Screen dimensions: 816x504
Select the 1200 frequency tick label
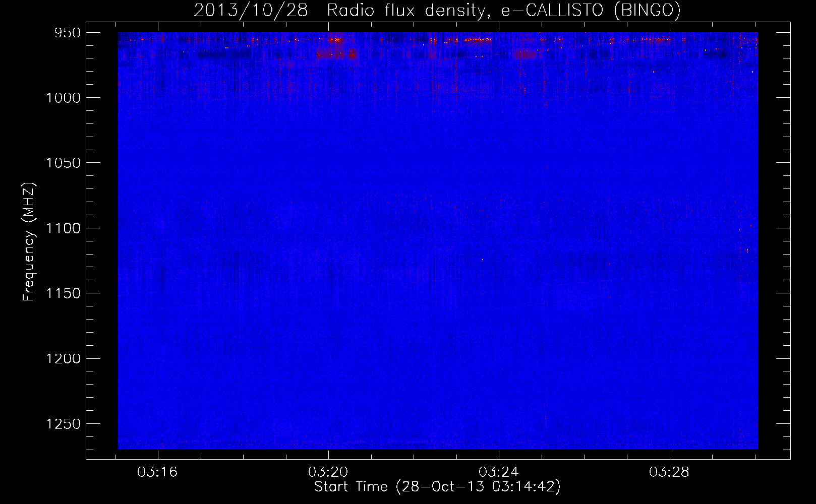coord(64,358)
